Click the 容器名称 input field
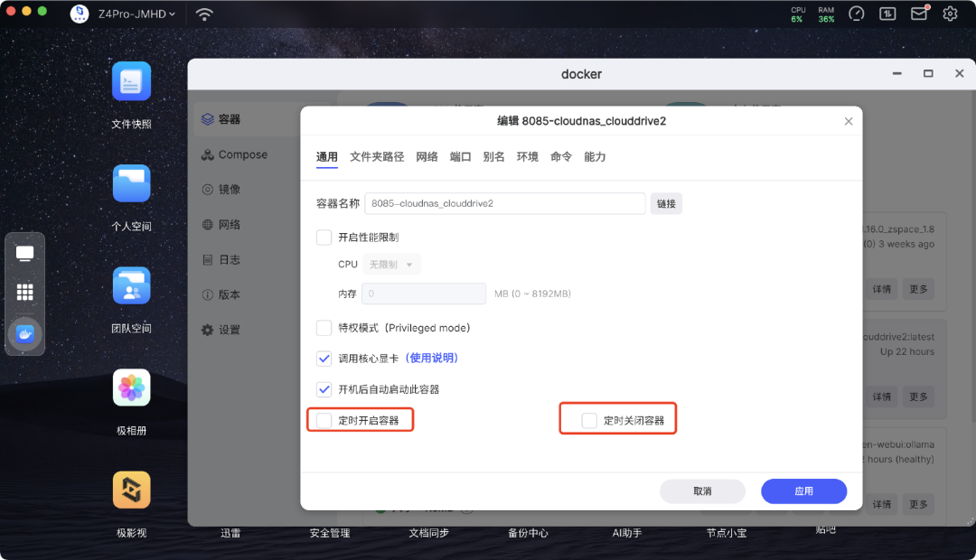The height and width of the screenshot is (560, 976). 505,203
